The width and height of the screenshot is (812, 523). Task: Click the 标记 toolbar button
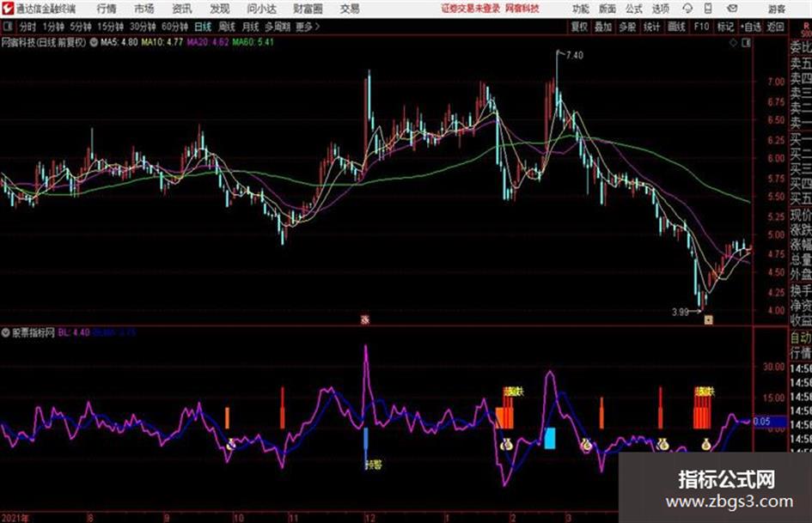[725, 27]
